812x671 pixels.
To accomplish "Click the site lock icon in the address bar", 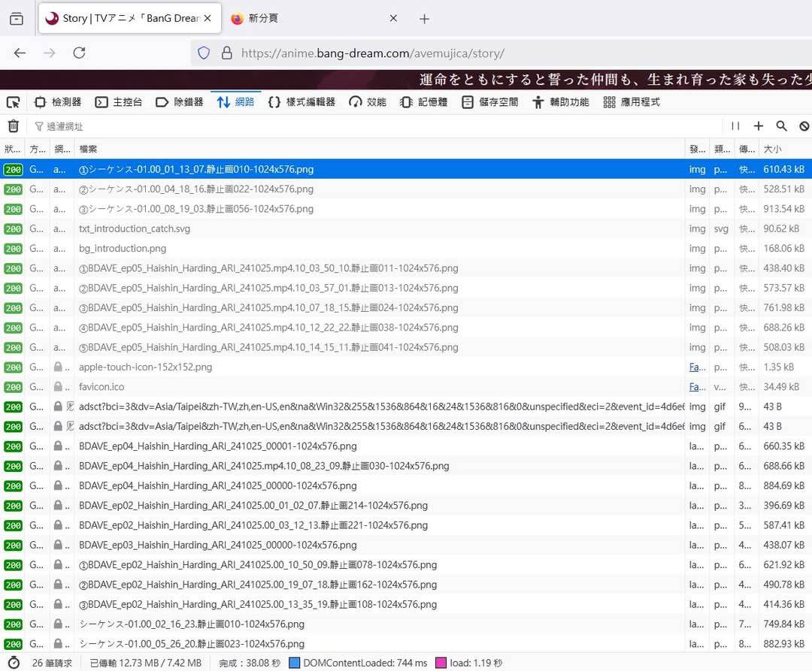I will [x=226, y=53].
